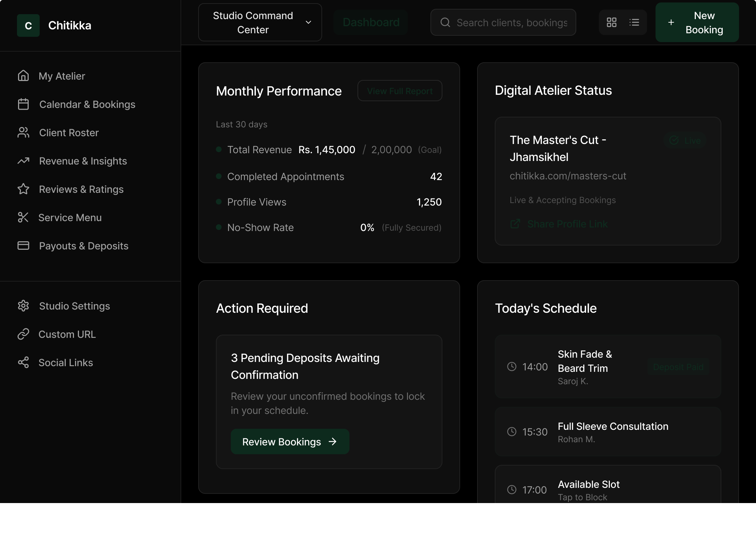Click the Live & Accepting Bookings text
756x554 pixels.
(563, 200)
